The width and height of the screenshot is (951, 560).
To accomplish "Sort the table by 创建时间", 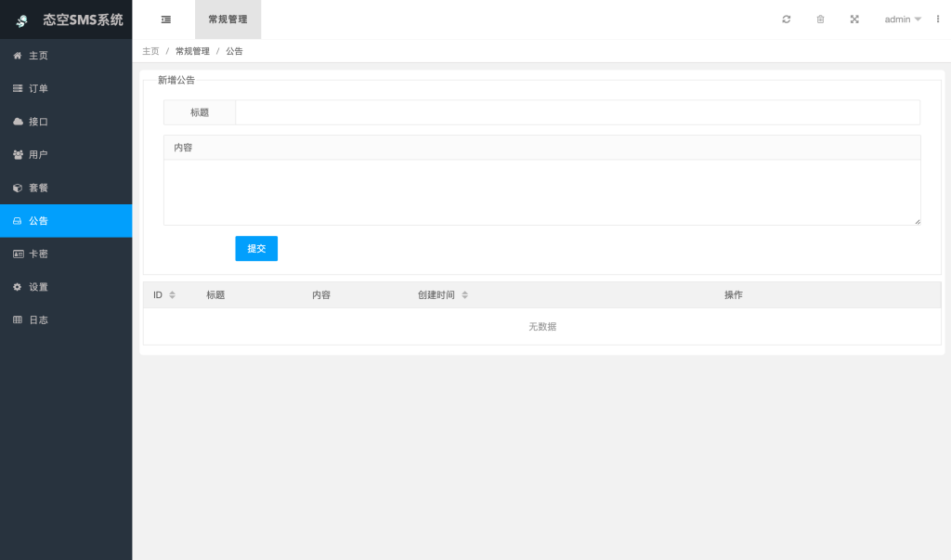I will [x=464, y=295].
